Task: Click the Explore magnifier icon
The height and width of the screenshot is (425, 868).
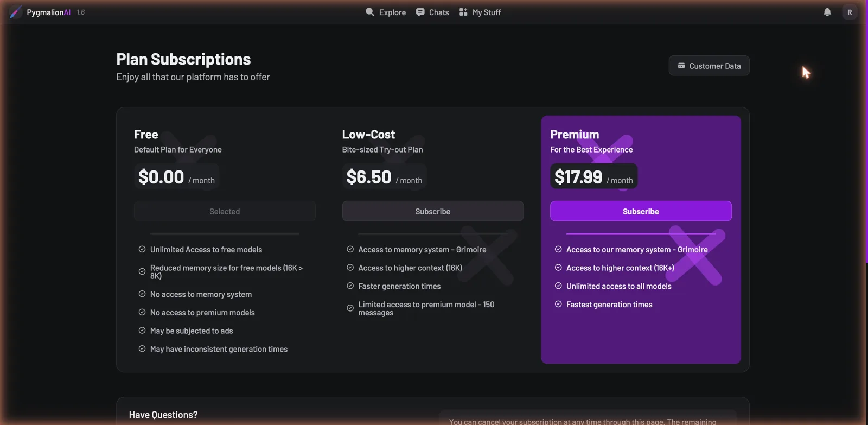Action: point(370,12)
